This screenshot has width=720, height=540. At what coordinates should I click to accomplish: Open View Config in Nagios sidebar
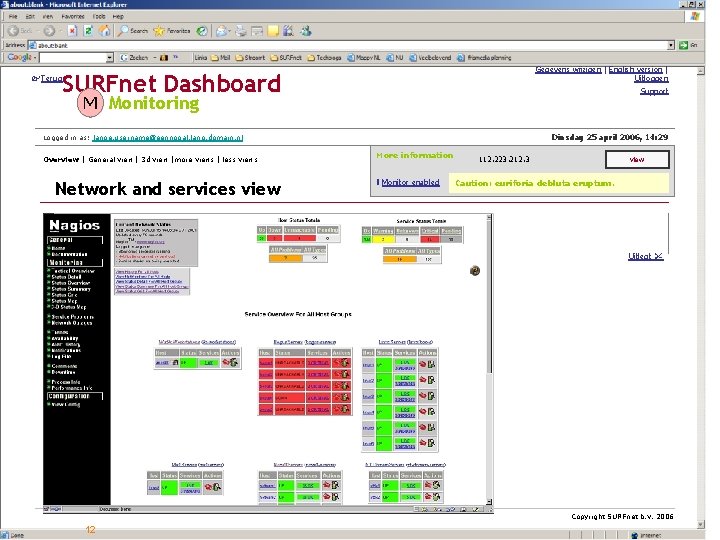pyautogui.click(x=66, y=405)
